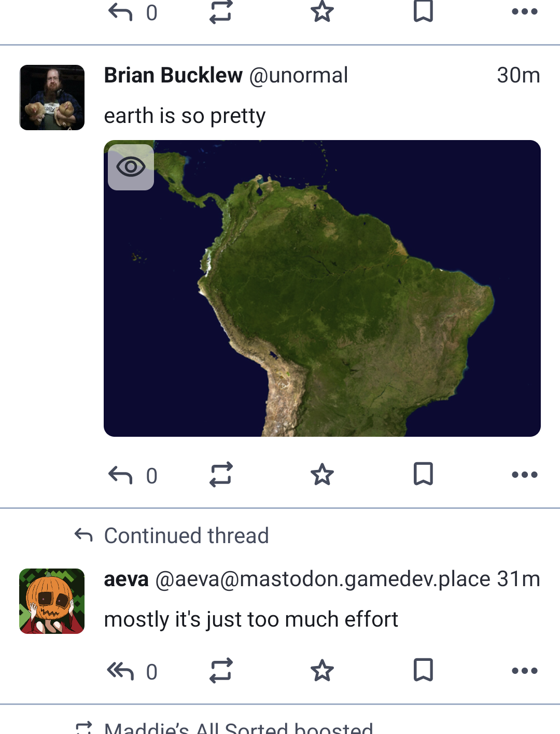Open more options on the top post

coord(524,11)
